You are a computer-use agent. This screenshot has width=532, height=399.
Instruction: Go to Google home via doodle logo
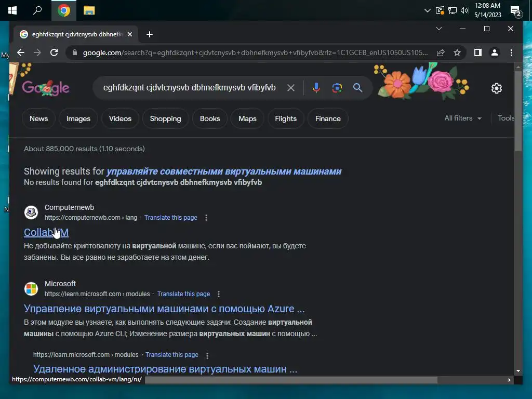[x=46, y=88]
